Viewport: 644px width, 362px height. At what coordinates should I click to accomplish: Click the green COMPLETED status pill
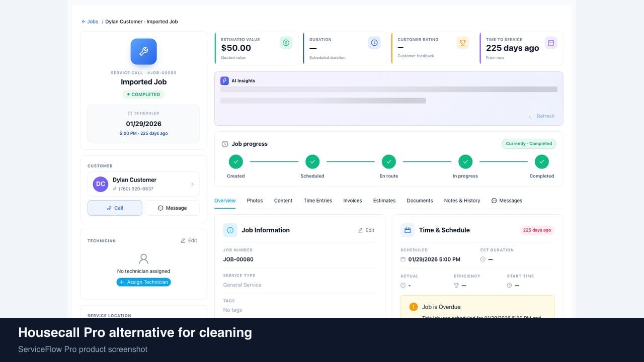[143, 95]
